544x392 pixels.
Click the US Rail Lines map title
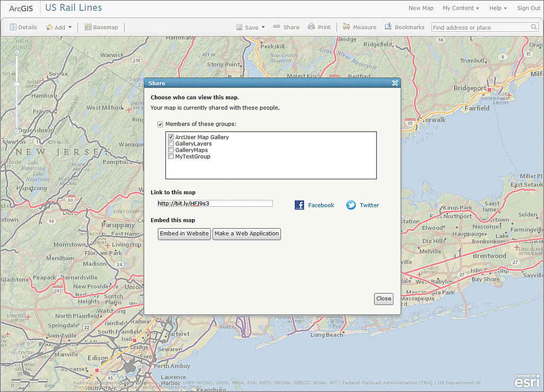click(x=74, y=7)
